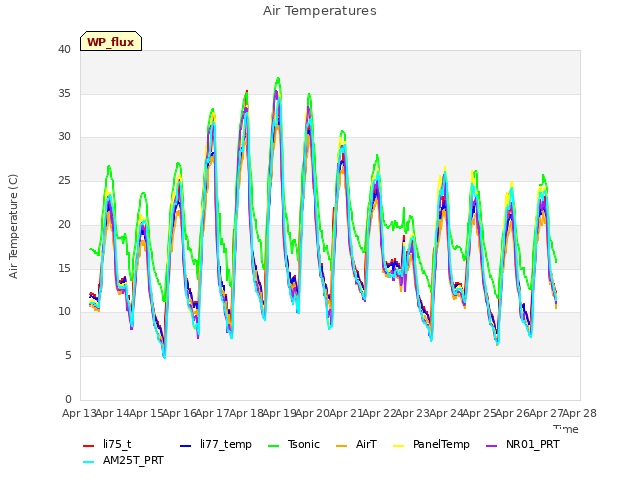Toggle the NR01_PRT series in legend
Image resolution: width=640 pixels, height=480 pixels.
point(523,444)
